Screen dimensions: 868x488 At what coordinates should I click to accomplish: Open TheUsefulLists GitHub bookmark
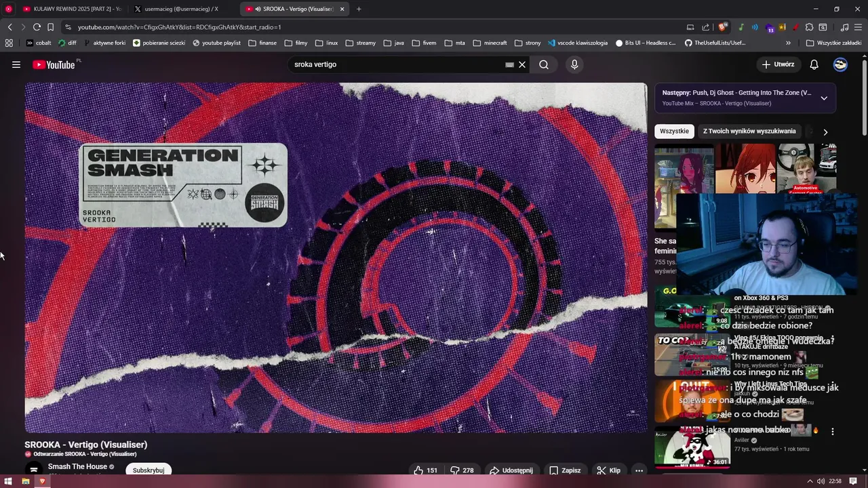[x=715, y=43]
